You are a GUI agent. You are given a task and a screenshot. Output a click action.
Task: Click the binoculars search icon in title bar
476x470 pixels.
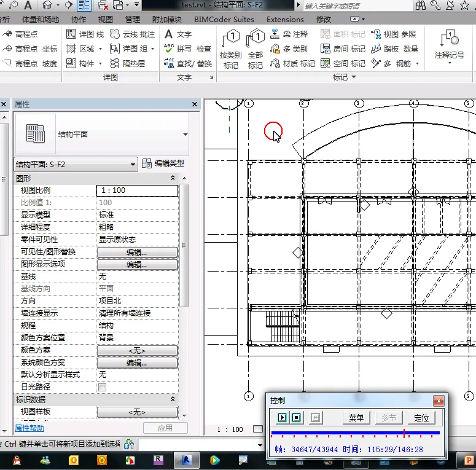tap(421, 5)
